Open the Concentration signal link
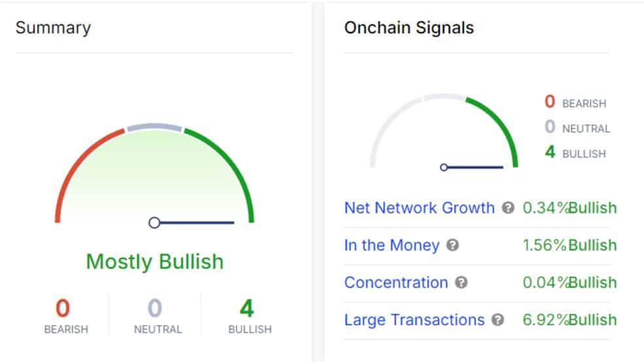 pos(396,282)
